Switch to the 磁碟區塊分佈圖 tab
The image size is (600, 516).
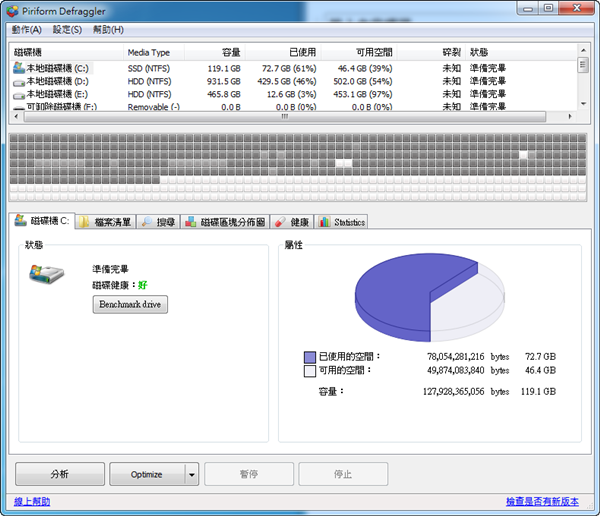click(225, 222)
